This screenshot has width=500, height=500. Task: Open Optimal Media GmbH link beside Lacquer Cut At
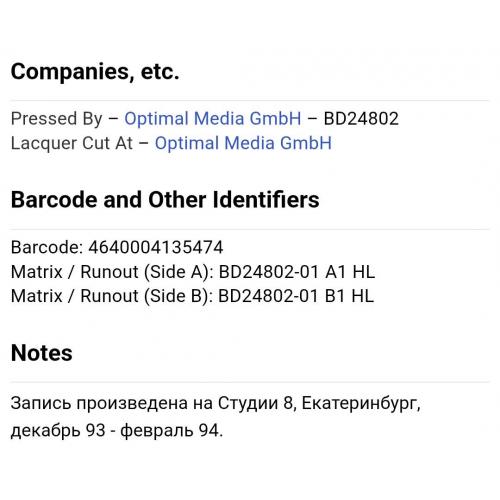[x=243, y=143]
